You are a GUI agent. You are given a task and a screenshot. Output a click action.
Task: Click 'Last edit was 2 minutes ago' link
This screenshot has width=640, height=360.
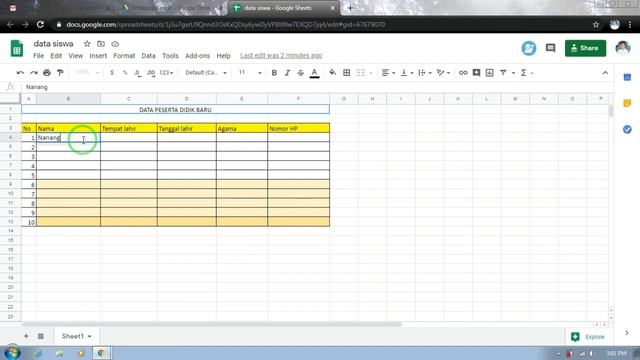click(281, 56)
